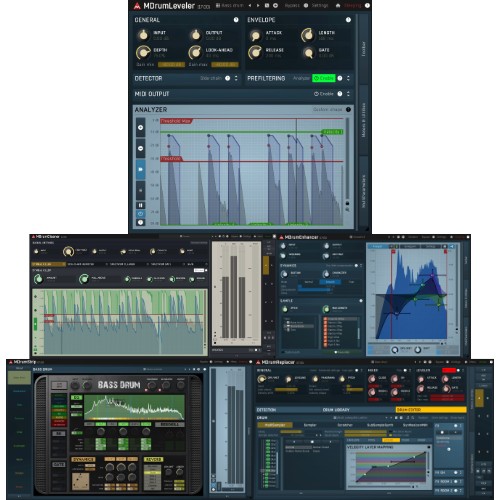The height and width of the screenshot is (500, 500).
Task: Click magnifier icon at analyzer right edge
Action: [x=347, y=210]
